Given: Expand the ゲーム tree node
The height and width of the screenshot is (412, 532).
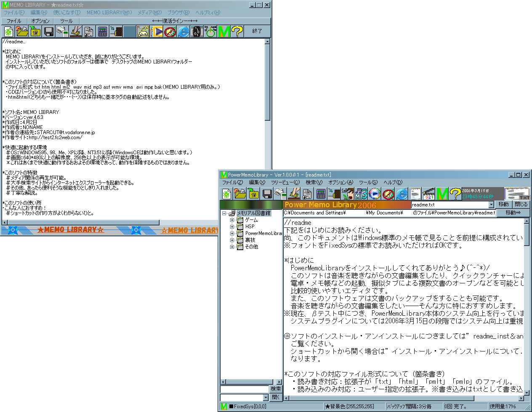Looking at the screenshot, I should click(x=232, y=220).
